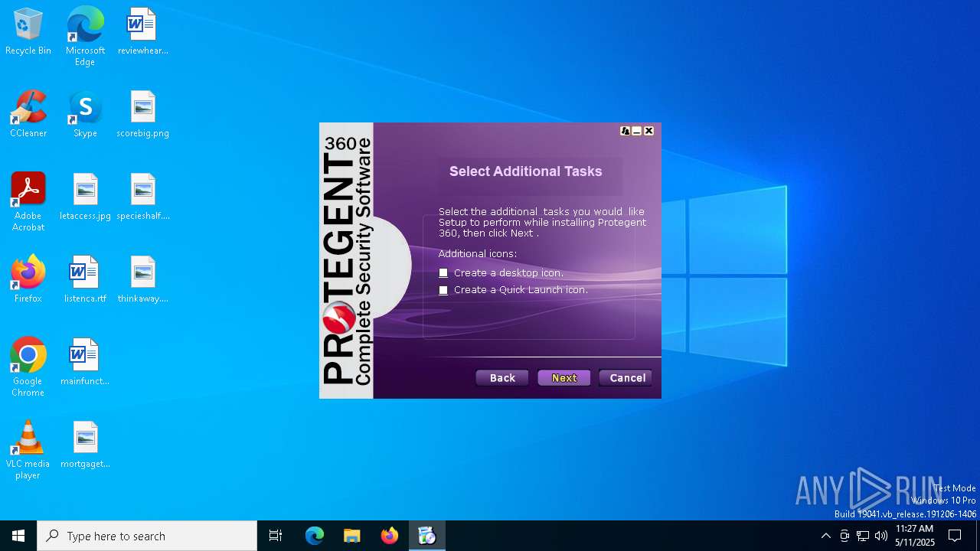Minimize the Protegent installer window
The height and width of the screenshot is (551, 980).
[x=637, y=131]
